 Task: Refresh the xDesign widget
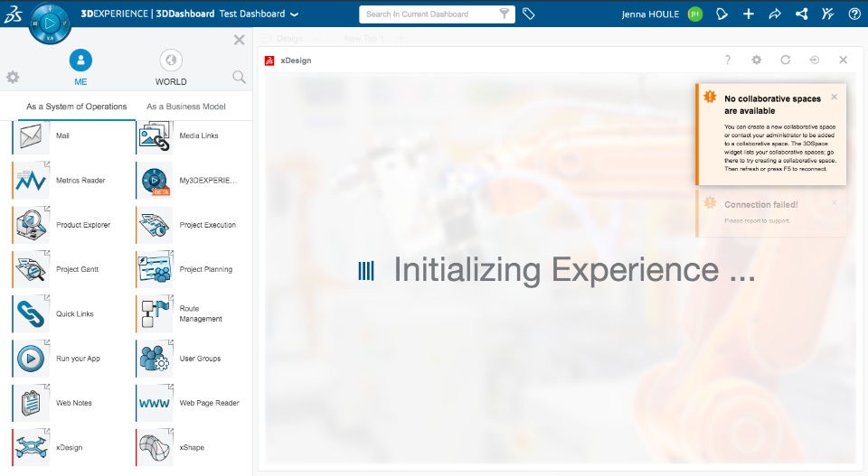(x=785, y=60)
